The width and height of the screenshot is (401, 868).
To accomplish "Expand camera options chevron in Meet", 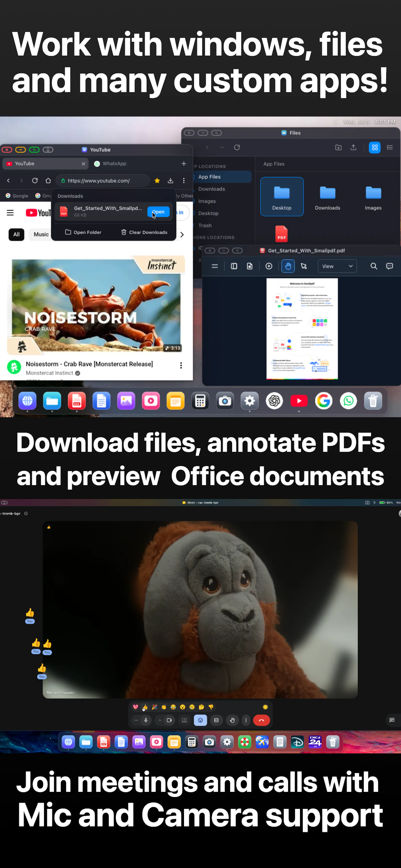I will coord(160,720).
